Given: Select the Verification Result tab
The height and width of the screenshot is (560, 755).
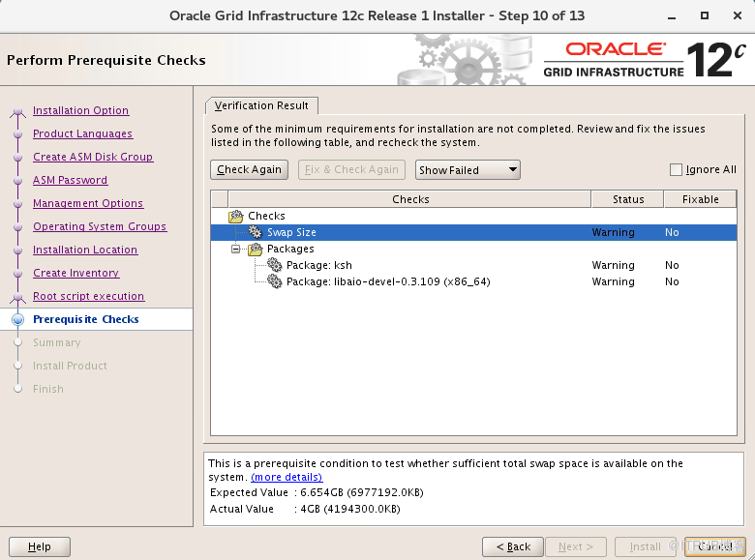Looking at the screenshot, I should click(x=261, y=105).
